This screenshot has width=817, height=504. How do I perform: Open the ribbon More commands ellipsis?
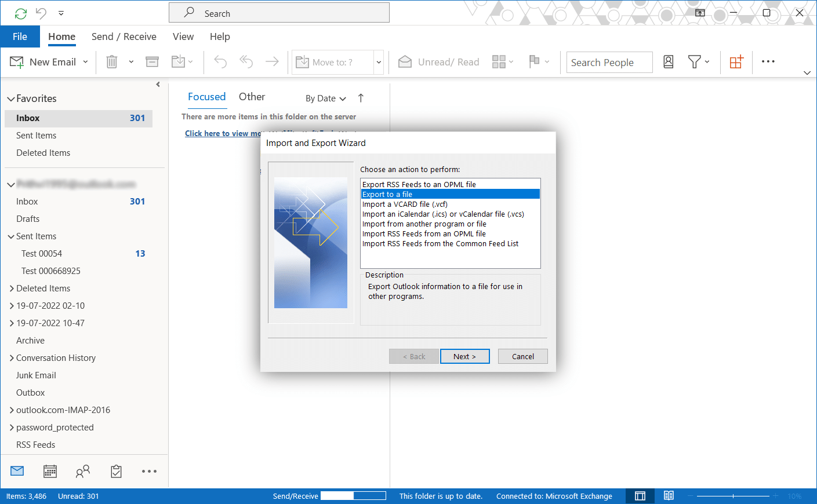pyautogui.click(x=768, y=61)
